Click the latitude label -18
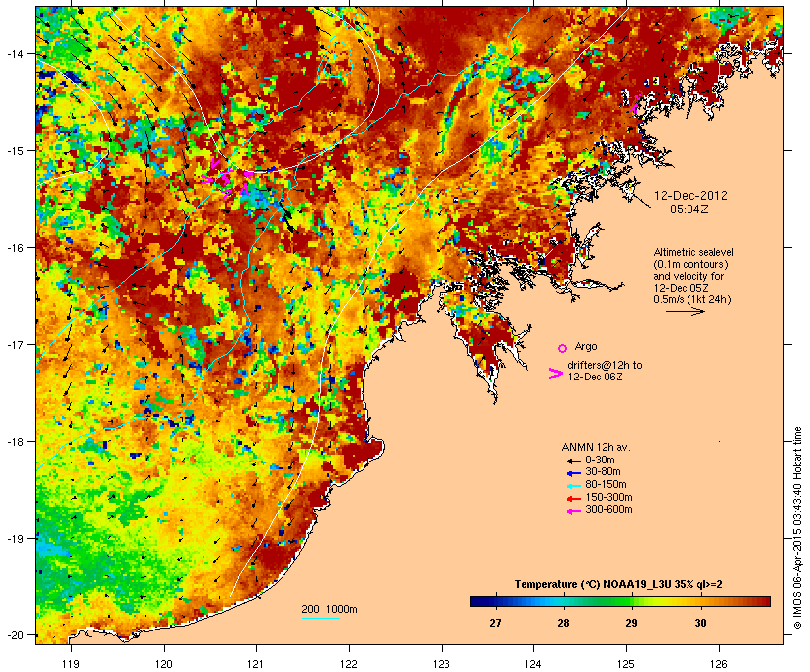Viewport: 810px width, 672px height. tap(14, 442)
